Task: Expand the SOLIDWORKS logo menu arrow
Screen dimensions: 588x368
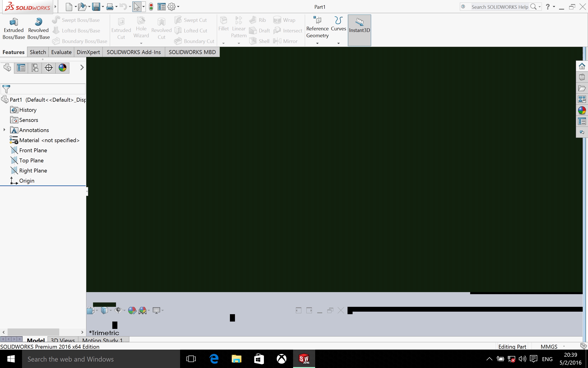Action: click(x=55, y=7)
